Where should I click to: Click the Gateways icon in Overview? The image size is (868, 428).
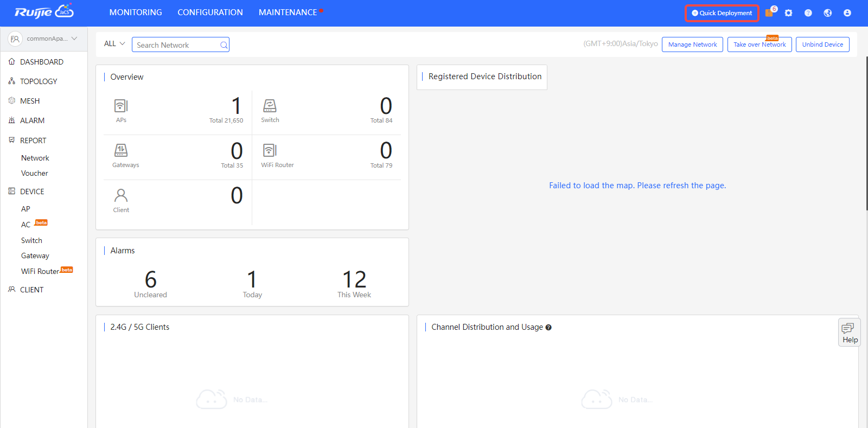121,150
